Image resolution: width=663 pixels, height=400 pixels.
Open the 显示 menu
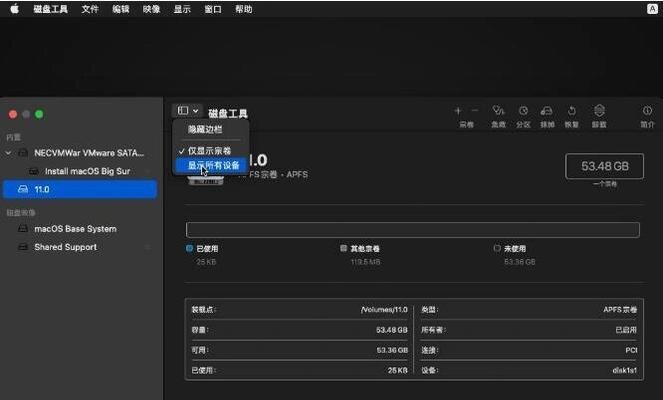tap(182, 9)
